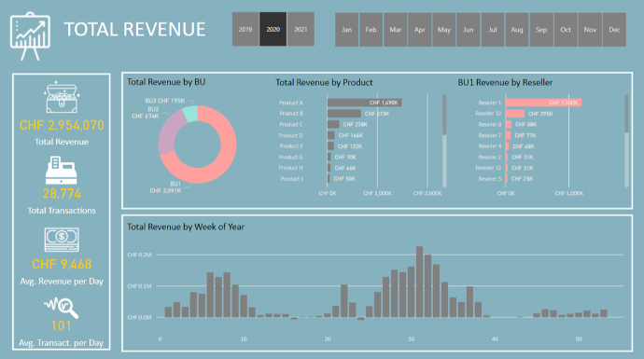
Task: Click the Reseller 12 label
Action: pyautogui.click(x=488, y=168)
